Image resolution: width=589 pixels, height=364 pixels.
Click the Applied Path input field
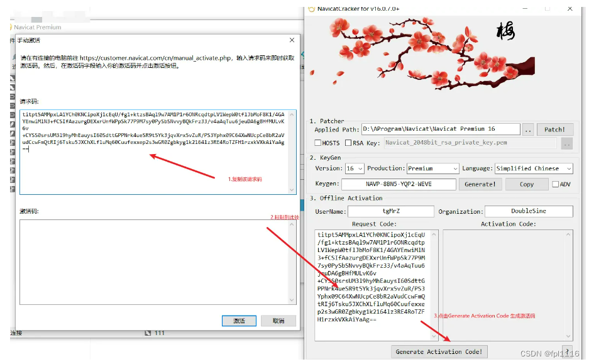click(441, 129)
